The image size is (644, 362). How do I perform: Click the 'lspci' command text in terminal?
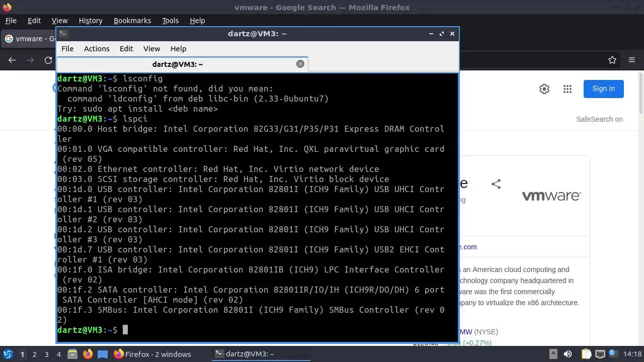point(135,119)
